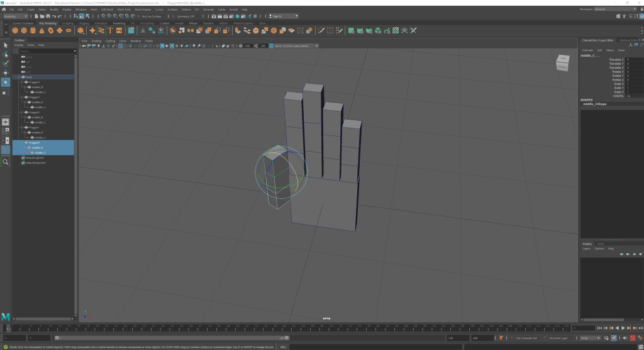Pick the Select tool arrow in toolbox
The image size is (644, 350).
coord(6,44)
